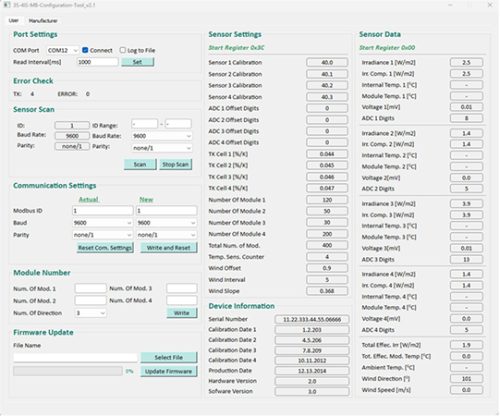The height and width of the screenshot is (416, 500).
Task: Open the Num. Of Direction dropdown
Action: point(90,313)
